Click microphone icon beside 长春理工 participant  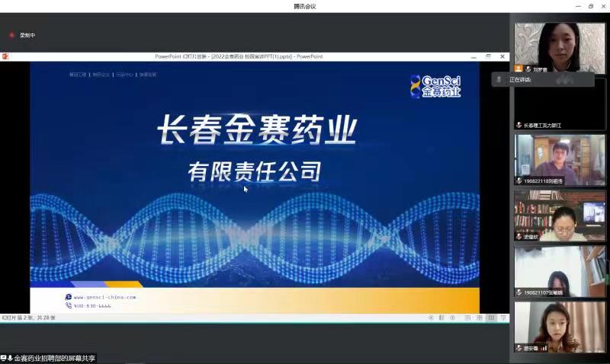click(518, 125)
